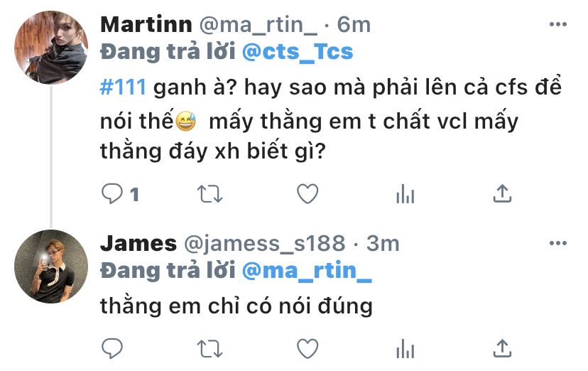Share Martinn's tweet via upload icon
This screenshot has width=588, height=371.
coord(502,193)
